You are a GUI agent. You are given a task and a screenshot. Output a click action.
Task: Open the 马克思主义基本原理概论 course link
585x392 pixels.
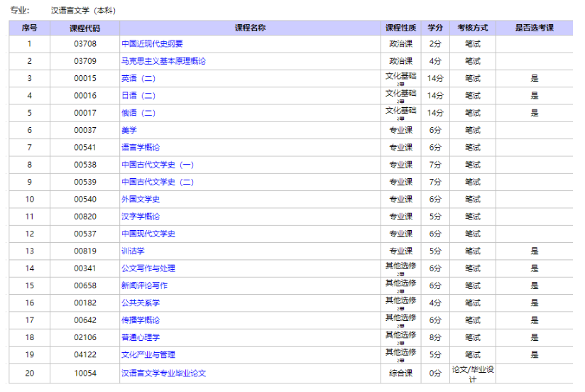(163, 61)
